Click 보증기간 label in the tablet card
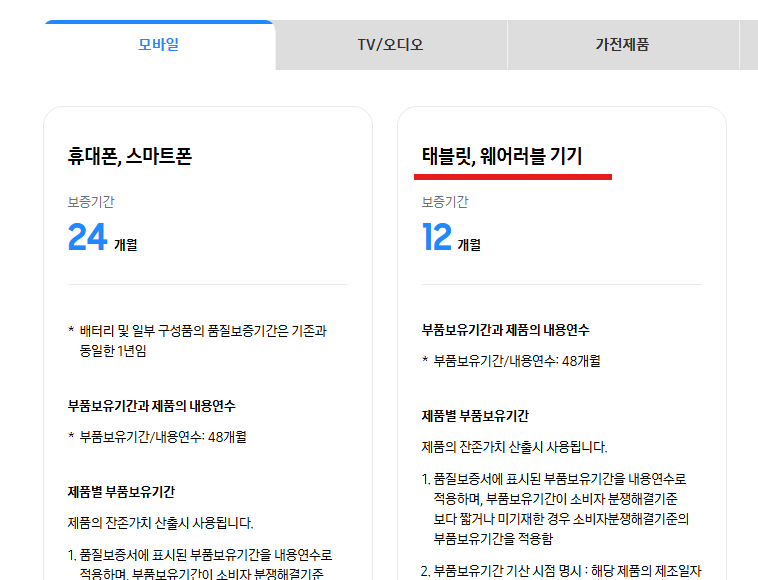Image resolution: width=758 pixels, height=580 pixels. pos(445,202)
